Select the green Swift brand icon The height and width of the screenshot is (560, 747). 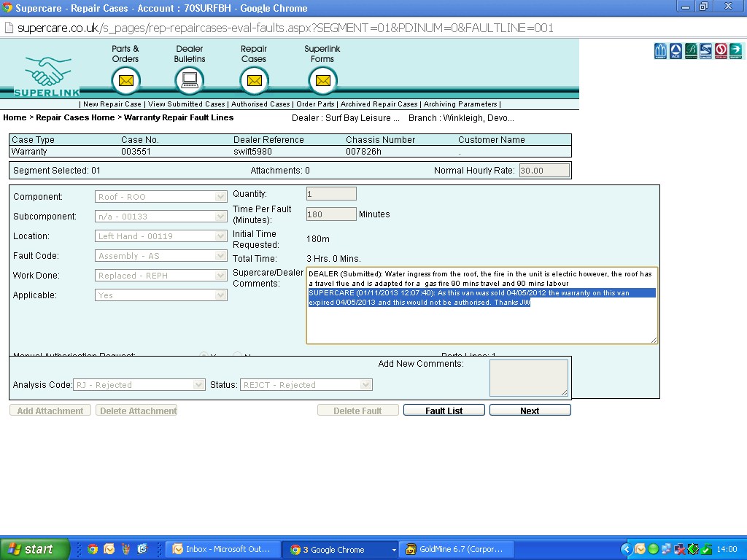[735, 51]
